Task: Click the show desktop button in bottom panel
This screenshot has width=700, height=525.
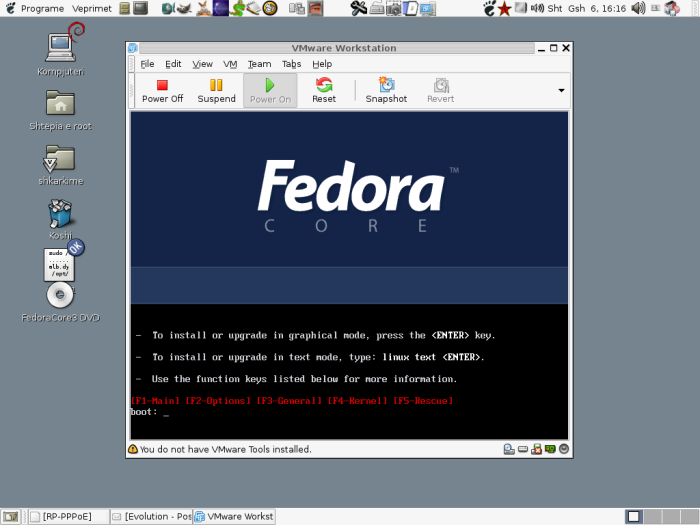Action: click(11, 517)
